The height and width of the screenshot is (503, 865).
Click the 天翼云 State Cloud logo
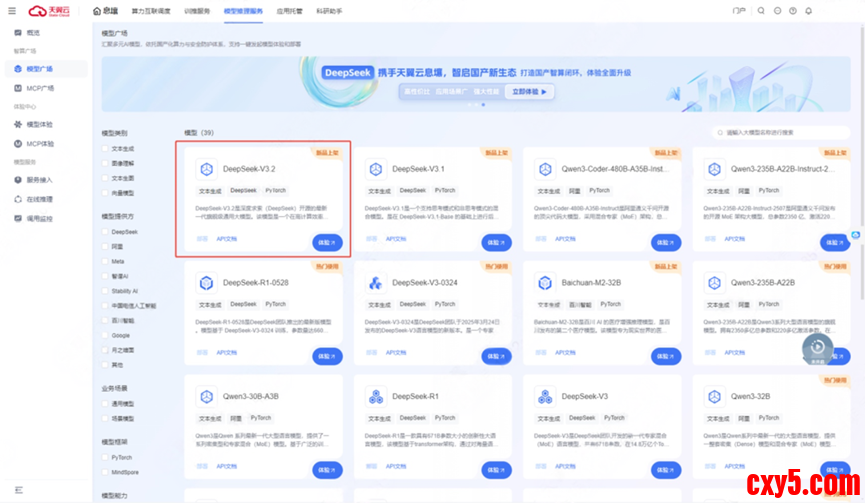pos(50,11)
